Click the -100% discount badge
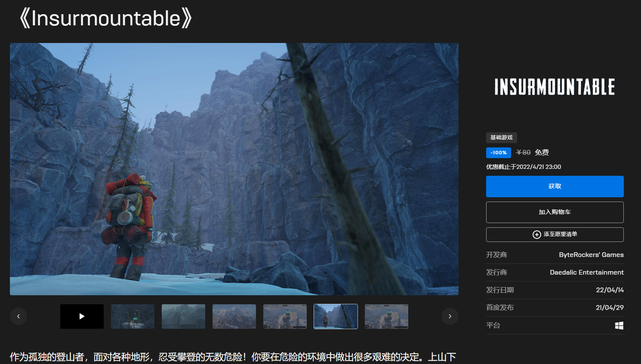This screenshot has height=364, width=641. pyautogui.click(x=498, y=153)
